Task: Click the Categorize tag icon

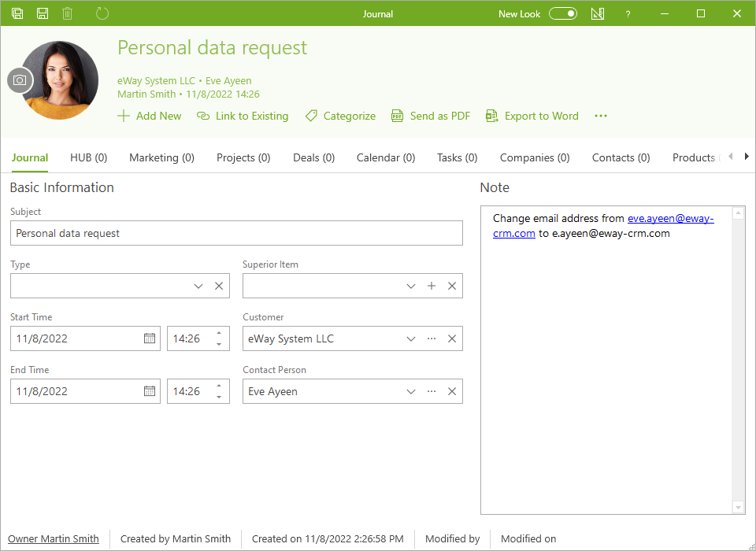Action: coord(311,116)
